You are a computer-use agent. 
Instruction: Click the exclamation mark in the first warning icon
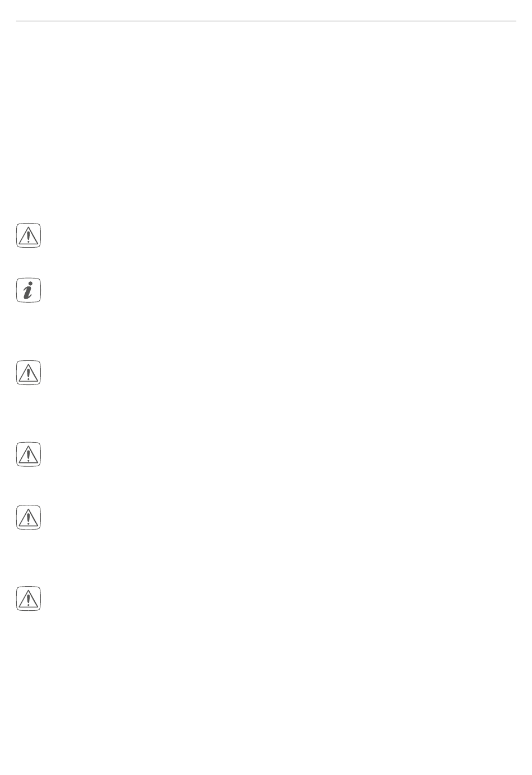coord(28,237)
